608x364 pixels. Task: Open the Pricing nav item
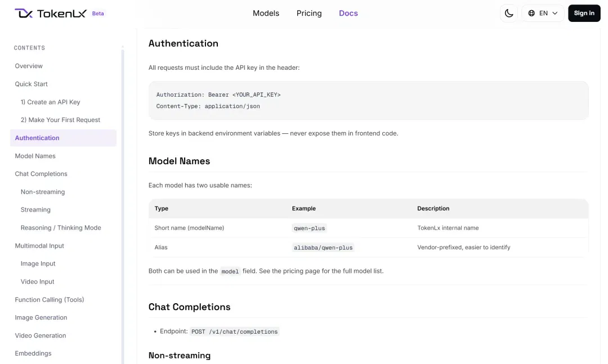pyautogui.click(x=309, y=13)
